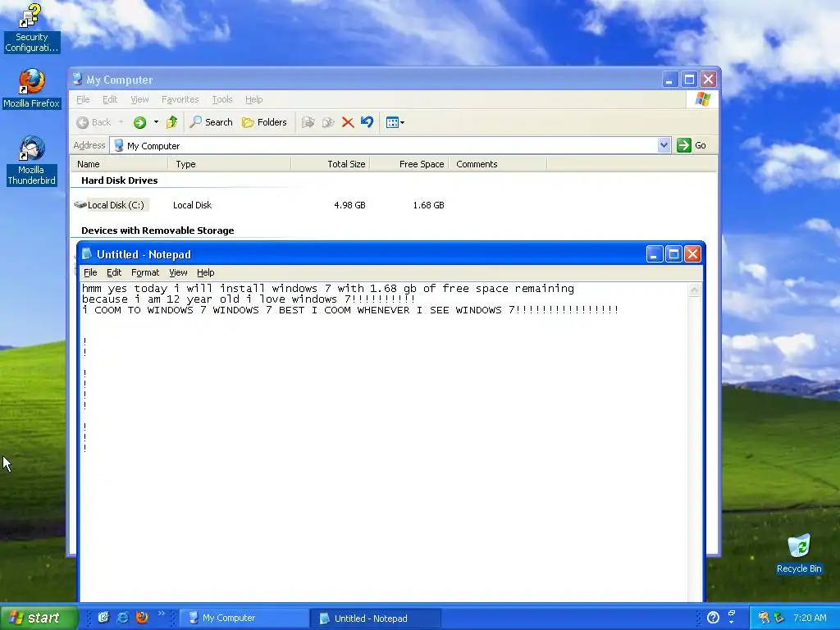Sort by Free Space column header
The height and width of the screenshot is (630, 840).
point(409,164)
